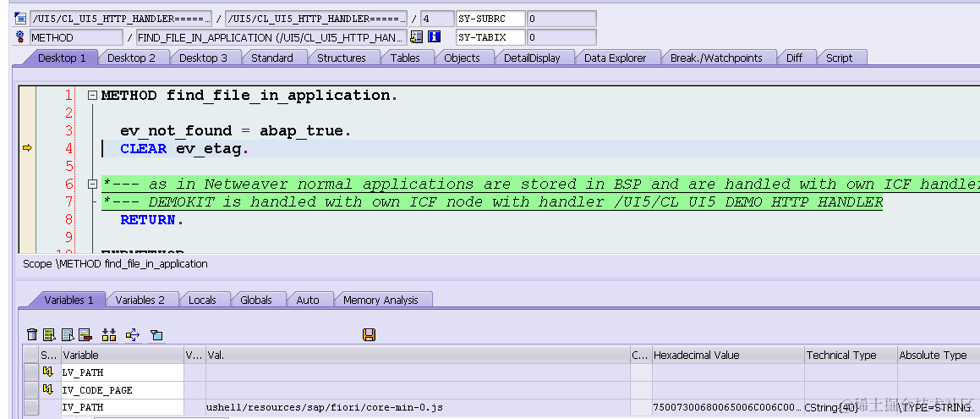Click the Variable column header
The width and height of the screenshot is (980, 419).
[x=123, y=355]
